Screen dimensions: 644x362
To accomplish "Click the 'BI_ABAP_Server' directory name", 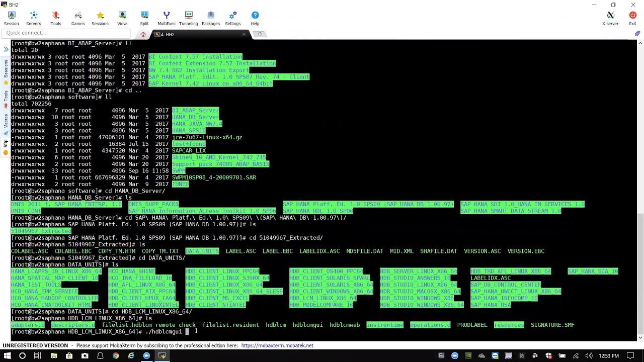I will pos(195,111).
